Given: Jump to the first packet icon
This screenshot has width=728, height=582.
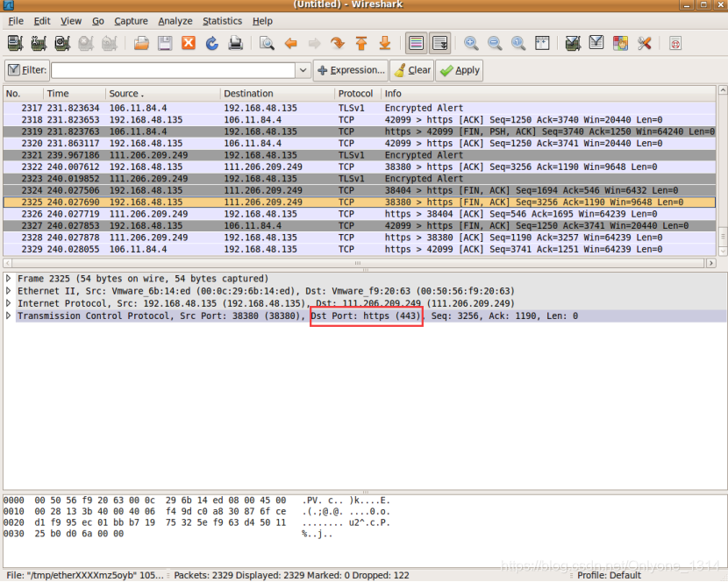Looking at the screenshot, I should 361,43.
